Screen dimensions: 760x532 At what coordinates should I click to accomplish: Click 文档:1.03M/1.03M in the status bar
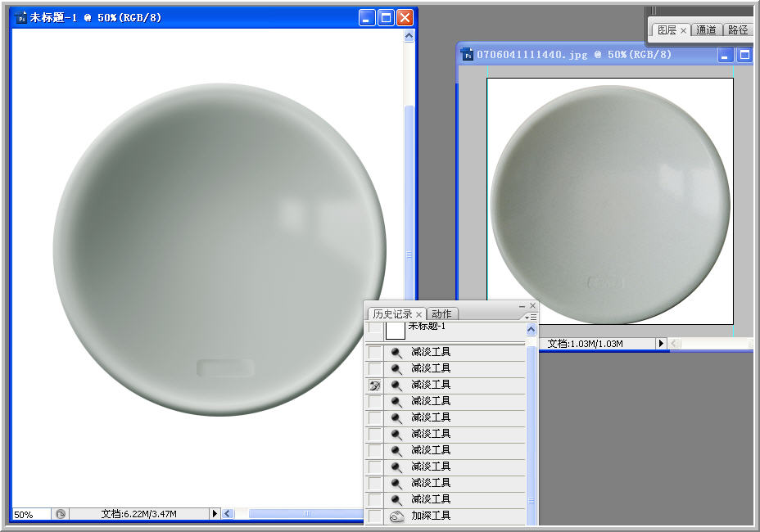(585, 344)
